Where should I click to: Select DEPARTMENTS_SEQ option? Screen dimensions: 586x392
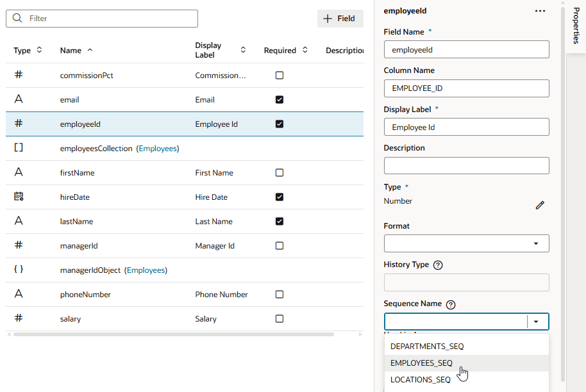[427, 347]
